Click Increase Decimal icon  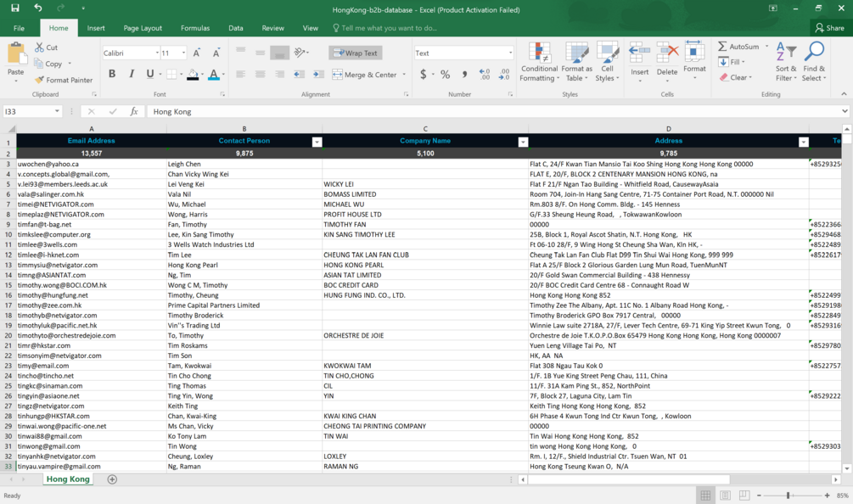pos(484,75)
